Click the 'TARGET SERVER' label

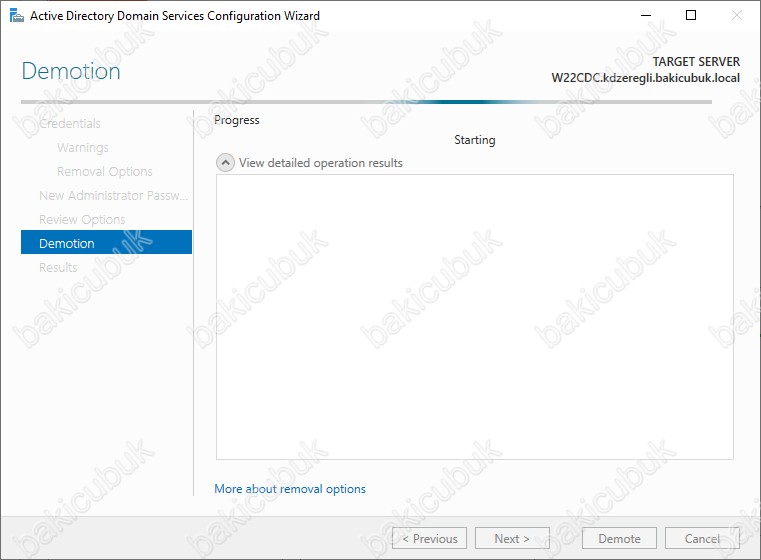coord(696,62)
